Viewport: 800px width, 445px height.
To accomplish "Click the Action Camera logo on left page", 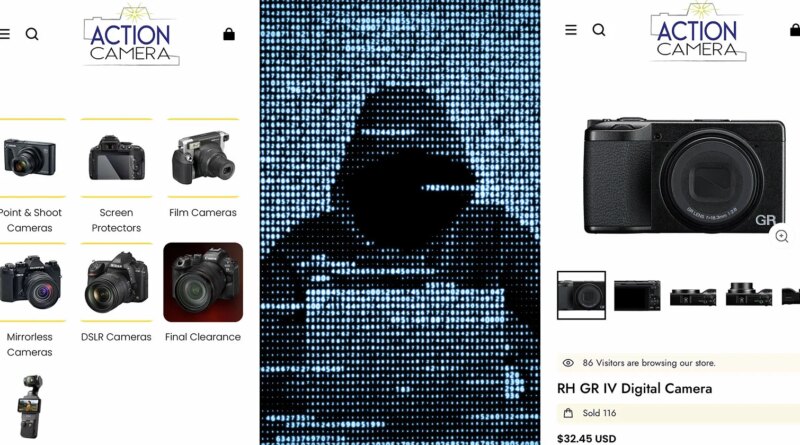I will [131, 35].
